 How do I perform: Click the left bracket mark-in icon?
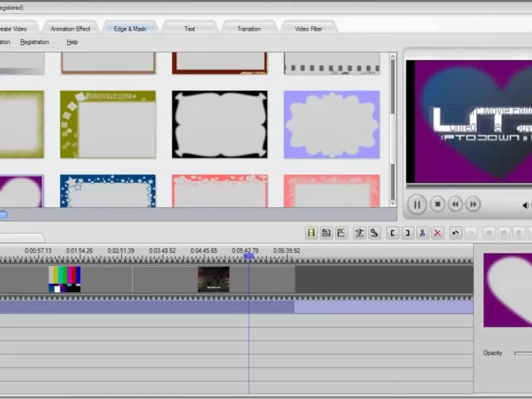392,233
